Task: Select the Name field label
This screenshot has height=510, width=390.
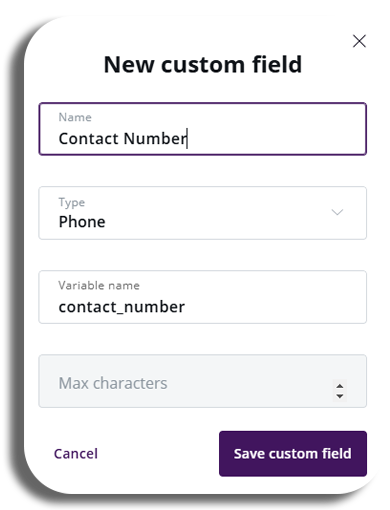Action: (x=75, y=117)
